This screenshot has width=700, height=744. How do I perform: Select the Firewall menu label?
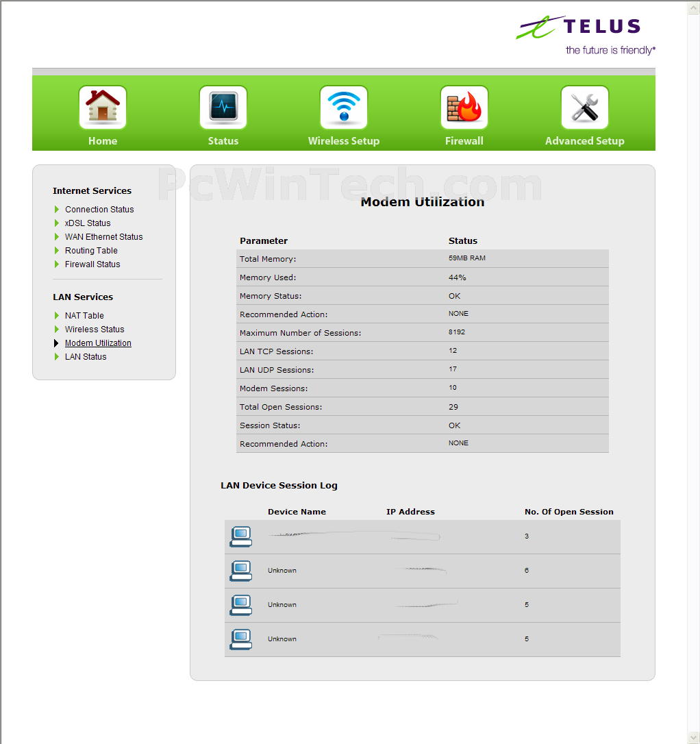464,141
